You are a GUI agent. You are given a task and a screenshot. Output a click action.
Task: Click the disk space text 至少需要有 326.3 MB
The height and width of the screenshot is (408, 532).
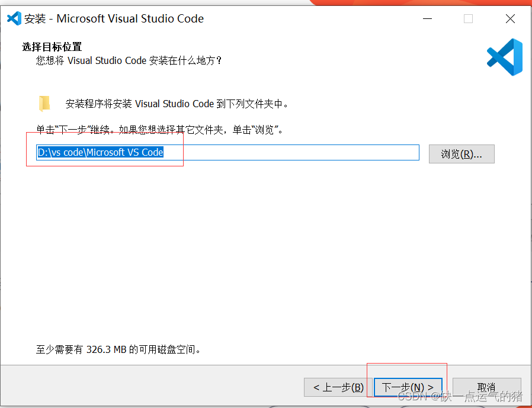click(x=118, y=349)
